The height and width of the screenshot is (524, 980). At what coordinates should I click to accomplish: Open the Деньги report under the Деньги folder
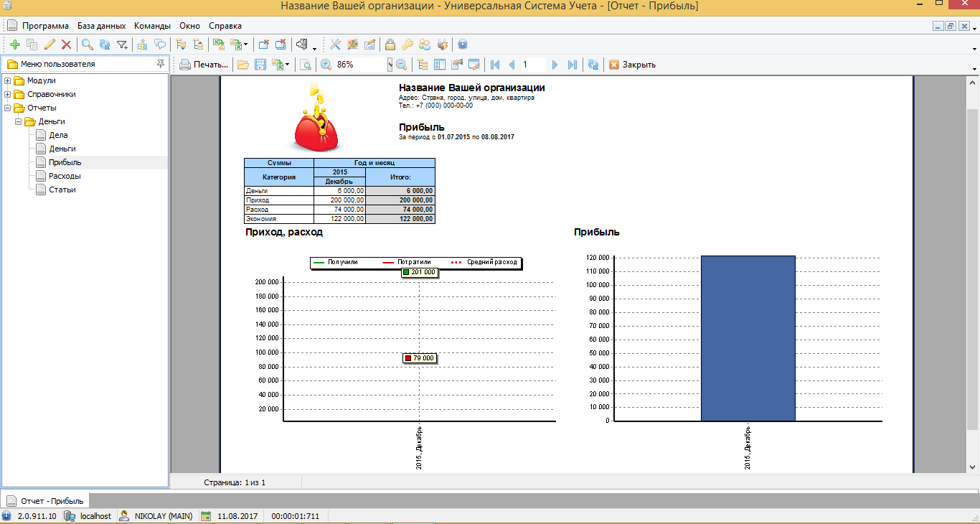pyautogui.click(x=62, y=149)
